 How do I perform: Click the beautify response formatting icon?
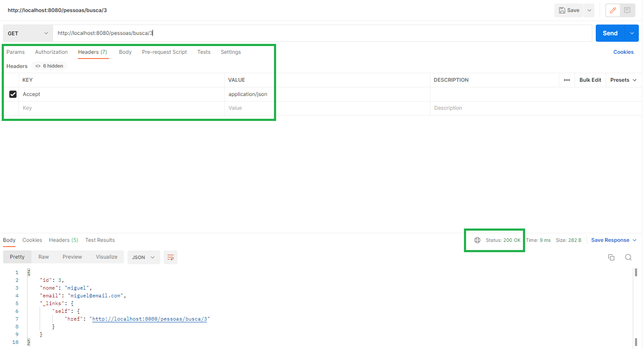click(x=170, y=257)
